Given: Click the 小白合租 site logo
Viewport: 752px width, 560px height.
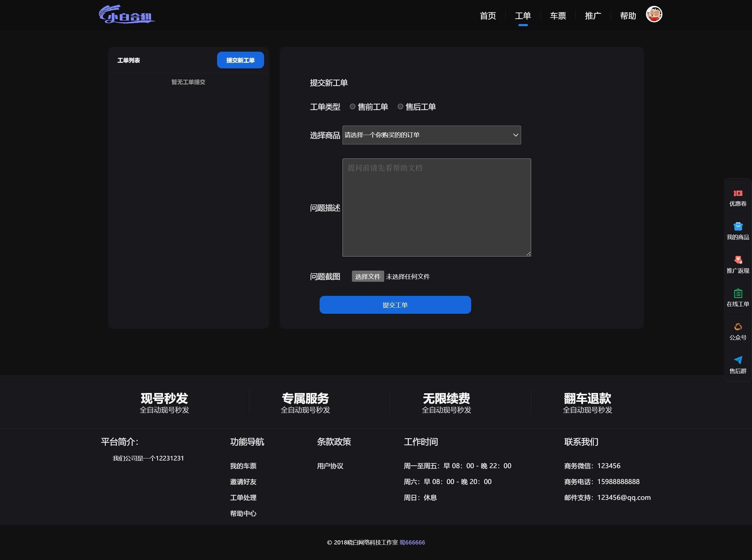Looking at the screenshot, I should pyautogui.click(x=127, y=15).
